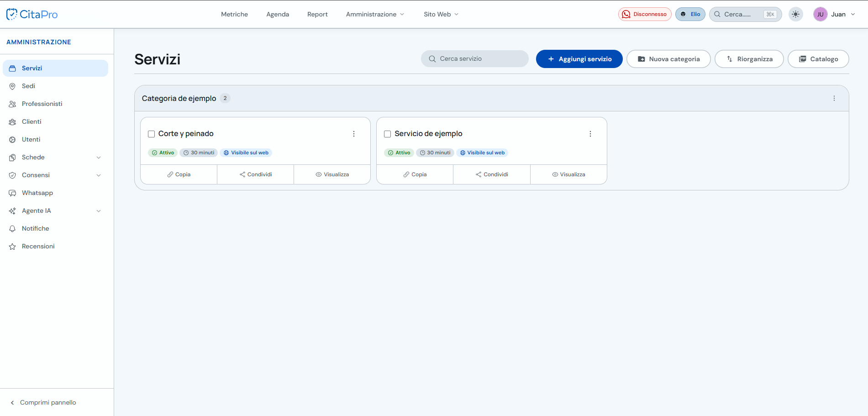
Task: Click Visibile sul web badge on Corte y peinado
Action: pos(246,153)
